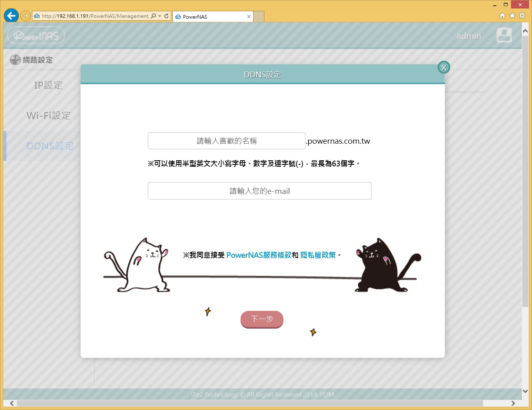Click the browser home icon
532x410 pixels.
coord(502,16)
